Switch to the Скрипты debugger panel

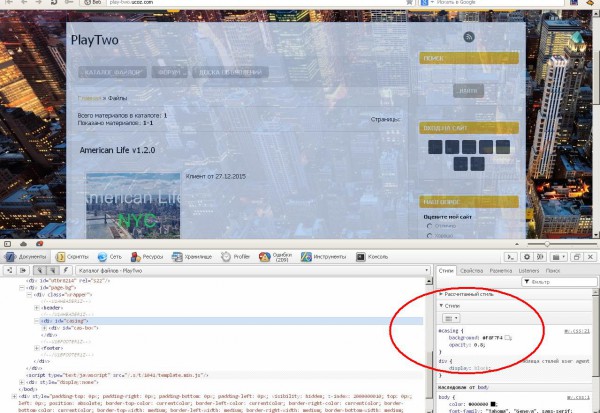pyautogui.click(x=72, y=257)
